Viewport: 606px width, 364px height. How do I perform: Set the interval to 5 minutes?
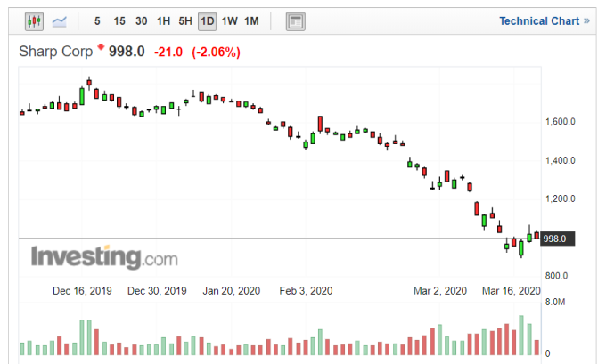[97, 21]
